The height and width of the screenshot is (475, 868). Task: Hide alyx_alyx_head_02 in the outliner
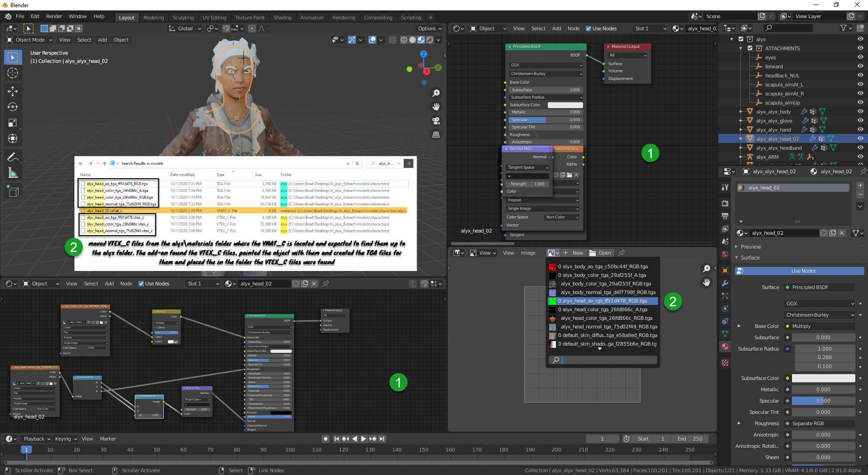click(x=860, y=139)
